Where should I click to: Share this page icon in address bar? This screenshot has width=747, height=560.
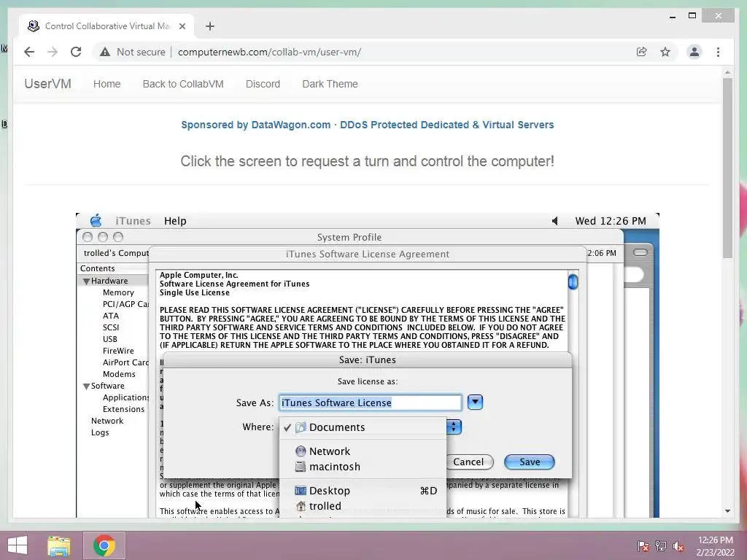pyautogui.click(x=642, y=52)
